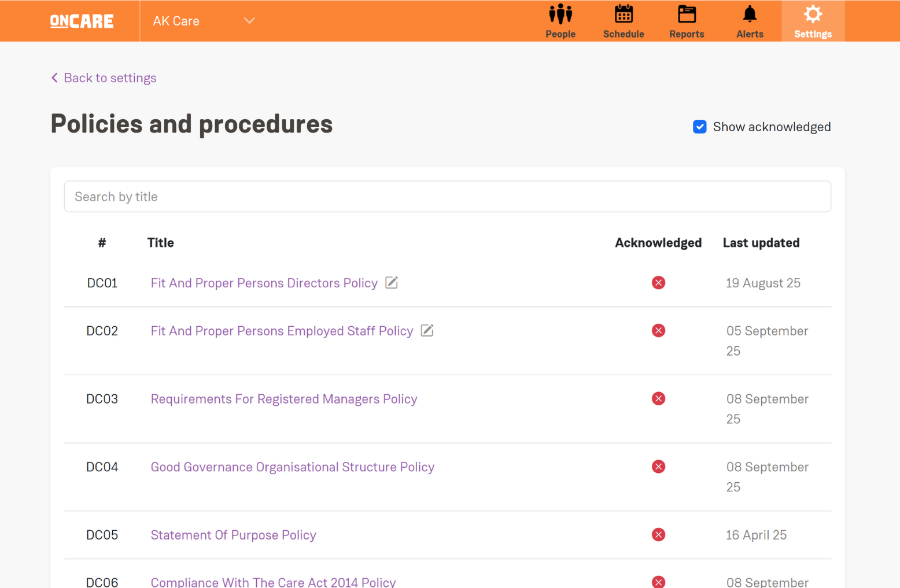Click red acknowledged status for DC05
The height and width of the screenshot is (588, 900).
click(x=658, y=535)
